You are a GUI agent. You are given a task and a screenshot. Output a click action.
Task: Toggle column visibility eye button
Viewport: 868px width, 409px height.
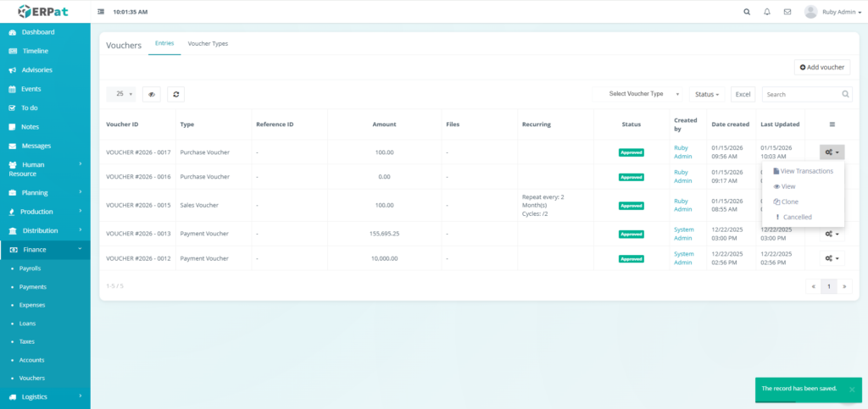[x=151, y=95]
